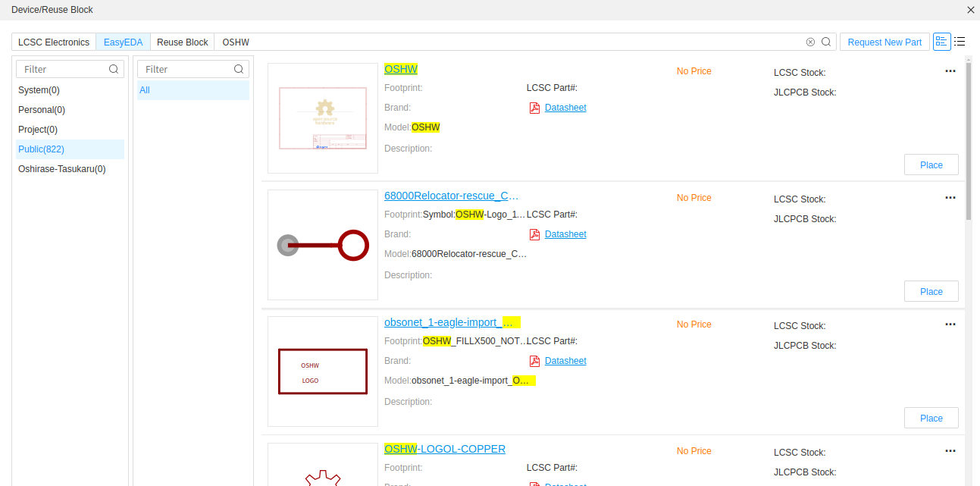Switch to detailed card view
This screenshot has height=486, width=980.
(x=941, y=42)
